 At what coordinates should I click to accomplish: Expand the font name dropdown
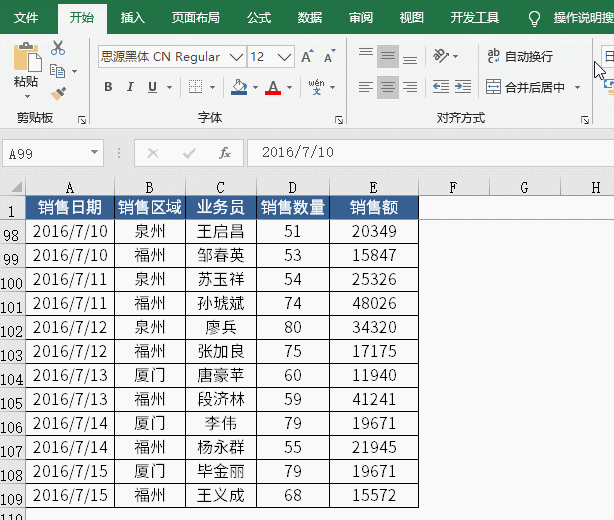tap(237, 57)
